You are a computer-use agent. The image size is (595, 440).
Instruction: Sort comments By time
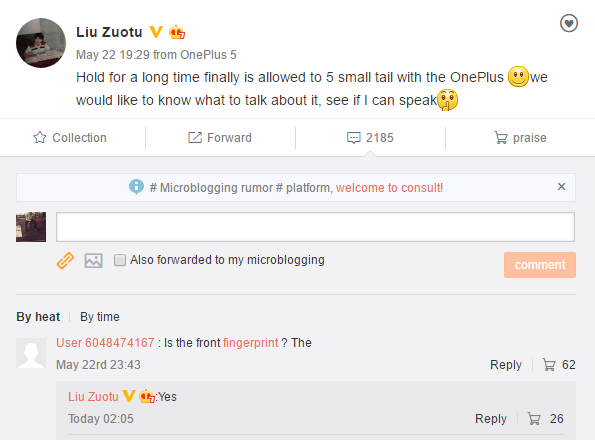tap(100, 317)
